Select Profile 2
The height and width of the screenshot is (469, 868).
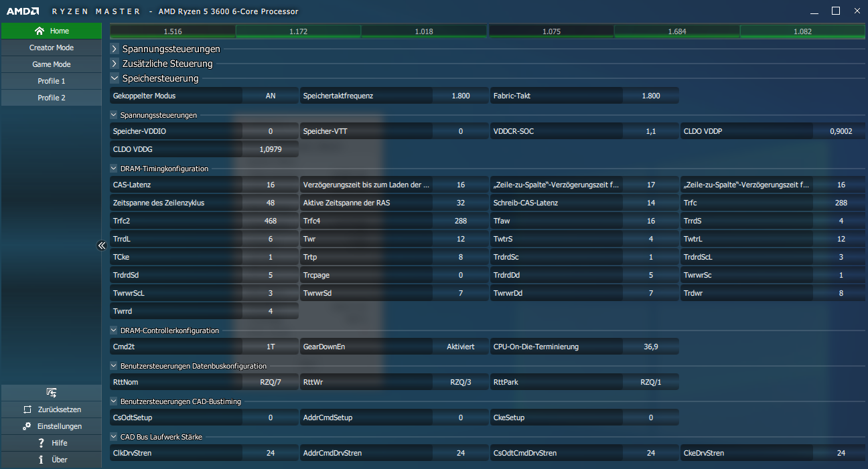[x=51, y=98]
